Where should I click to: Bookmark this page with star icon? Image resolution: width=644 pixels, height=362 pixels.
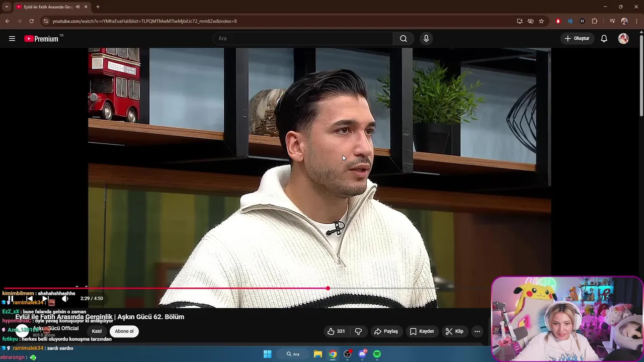(541, 21)
